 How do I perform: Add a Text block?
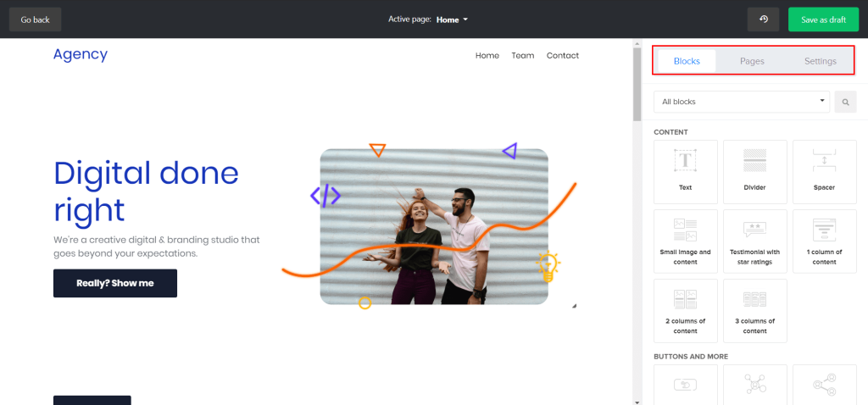pos(686,171)
